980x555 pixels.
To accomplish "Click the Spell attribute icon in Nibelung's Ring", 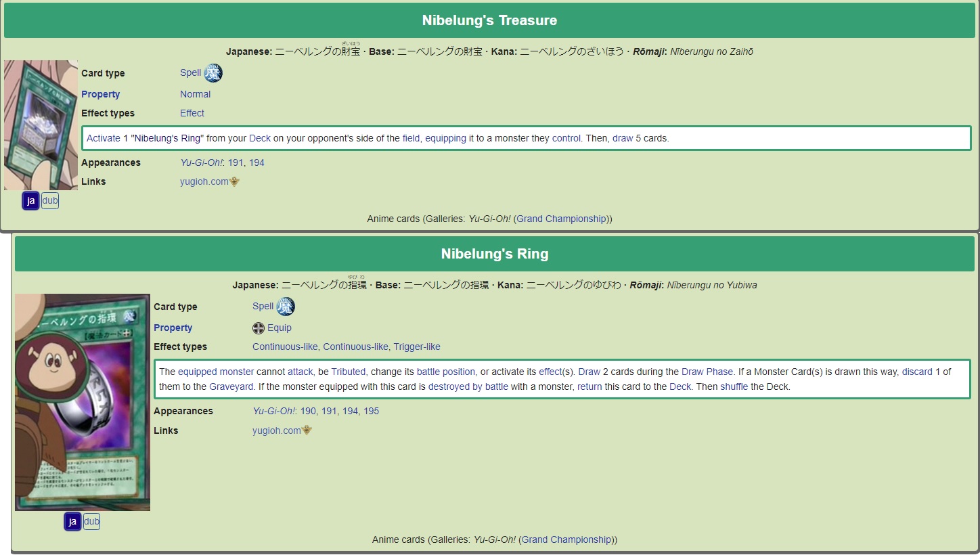I will tap(286, 307).
